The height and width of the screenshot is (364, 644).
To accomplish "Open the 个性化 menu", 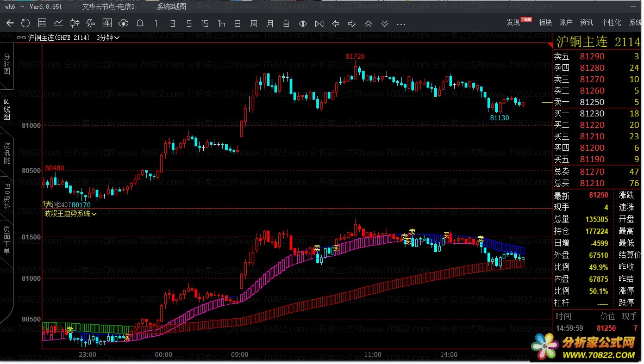I will (611, 23).
